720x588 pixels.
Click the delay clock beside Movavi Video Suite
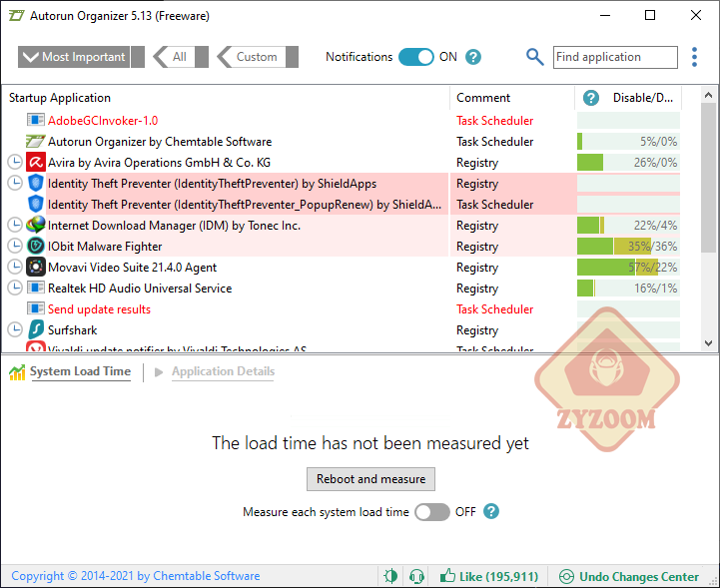(15, 267)
